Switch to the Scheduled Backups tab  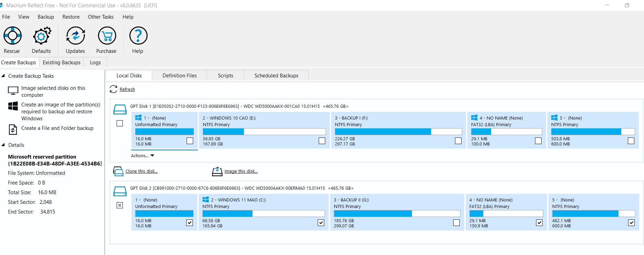point(276,75)
